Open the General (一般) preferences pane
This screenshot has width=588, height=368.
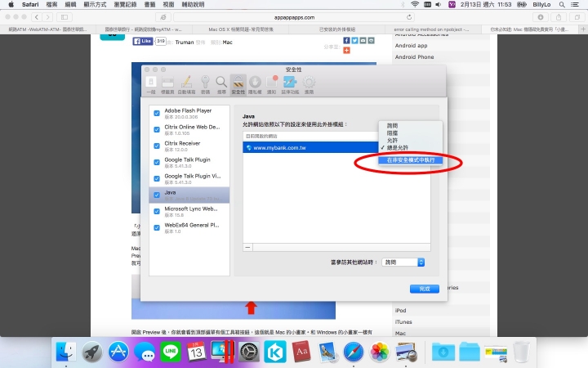(x=151, y=85)
